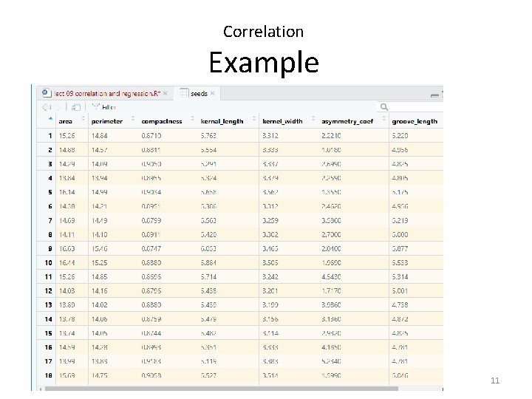532x399 pixels.
Task: Sort by the asymmetry_coef column
Action: tap(349, 121)
